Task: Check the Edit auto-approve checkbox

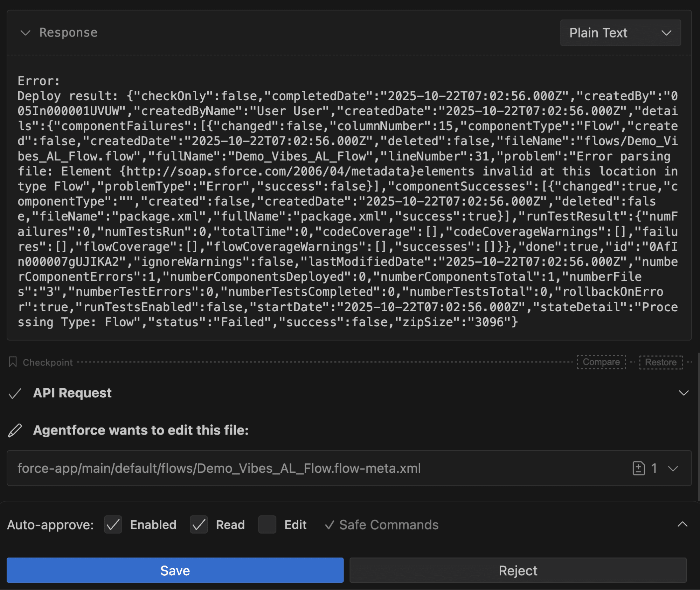Action: pyautogui.click(x=267, y=525)
